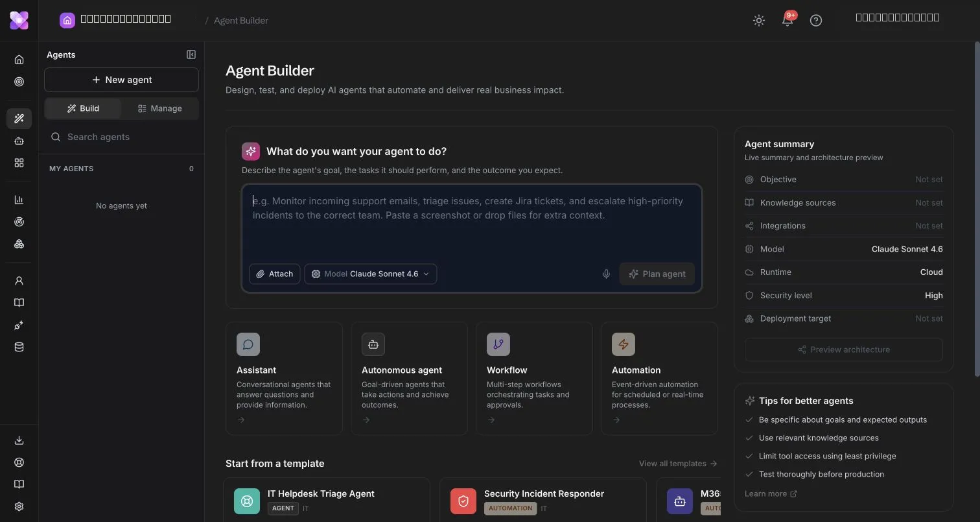
Task: Click the Plan agent button
Action: (x=657, y=274)
